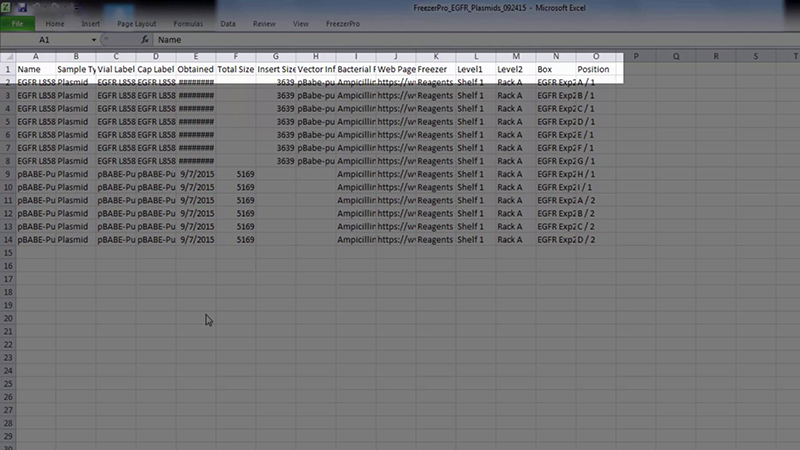Select the position cell A / 2
Screen dimensions: 800x450
[596, 201]
